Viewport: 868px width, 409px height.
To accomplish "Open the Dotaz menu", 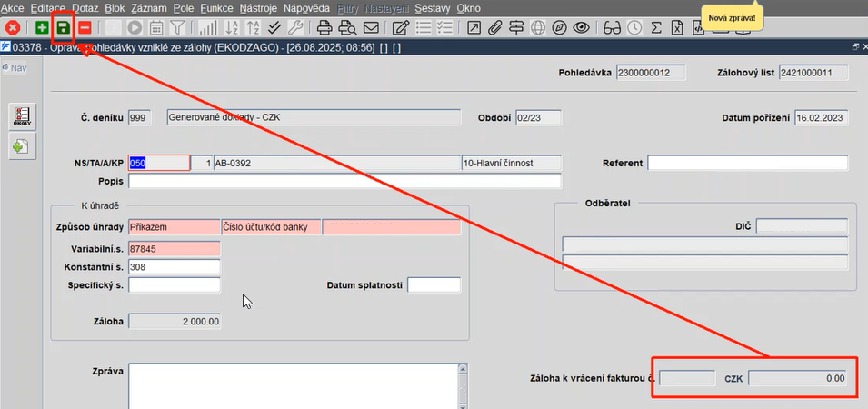I will [85, 8].
